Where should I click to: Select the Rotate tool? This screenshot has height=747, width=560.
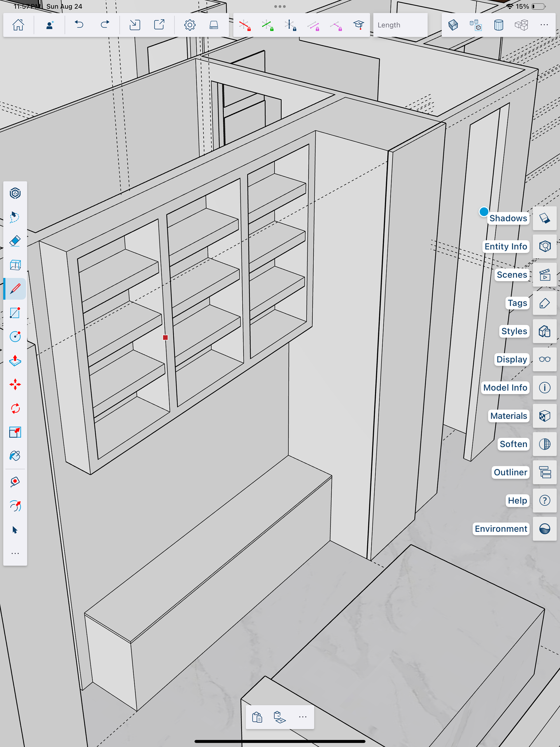[15, 408]
